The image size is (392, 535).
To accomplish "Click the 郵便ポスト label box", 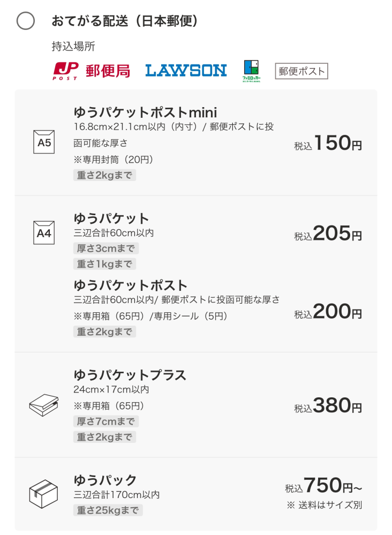I will [301, 71].
